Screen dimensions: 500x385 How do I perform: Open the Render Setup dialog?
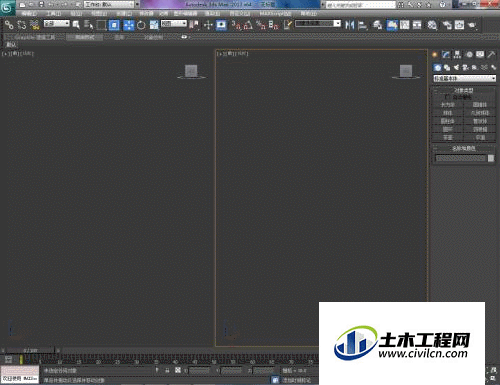click(447, 25)
